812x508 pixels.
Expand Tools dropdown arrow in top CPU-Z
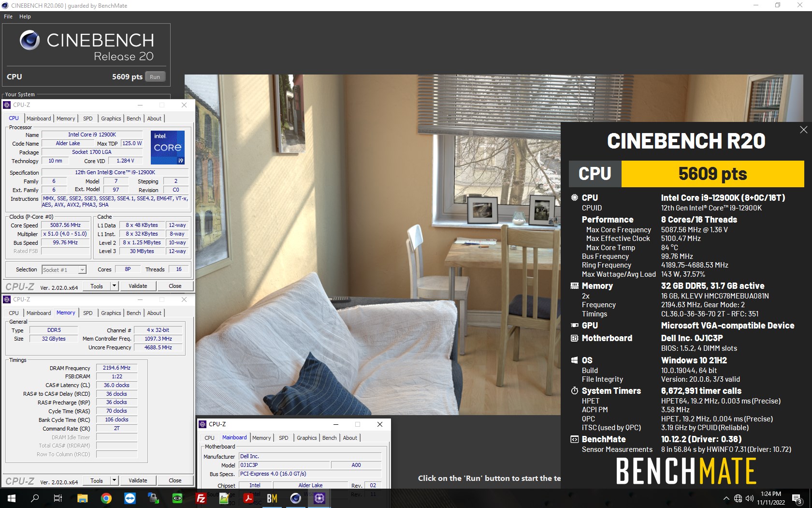(115, 286)
